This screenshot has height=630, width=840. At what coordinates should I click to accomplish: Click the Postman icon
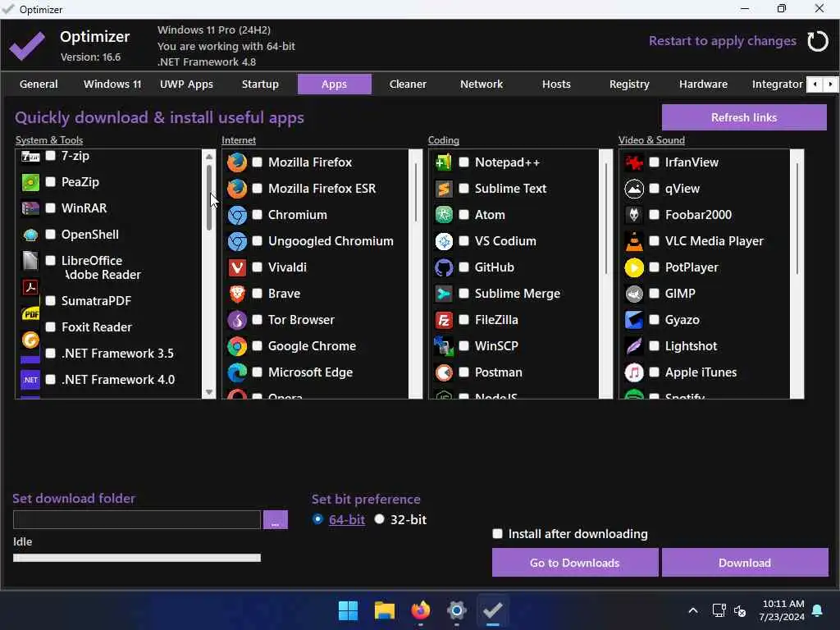pos(444,372)
